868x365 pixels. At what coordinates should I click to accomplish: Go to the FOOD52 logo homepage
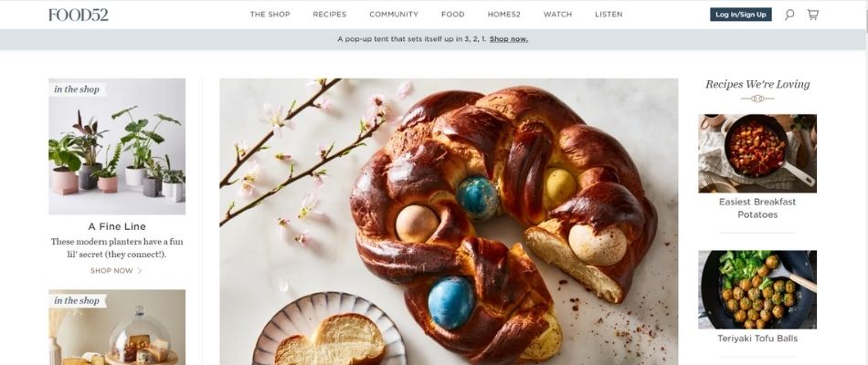point(78,15)
